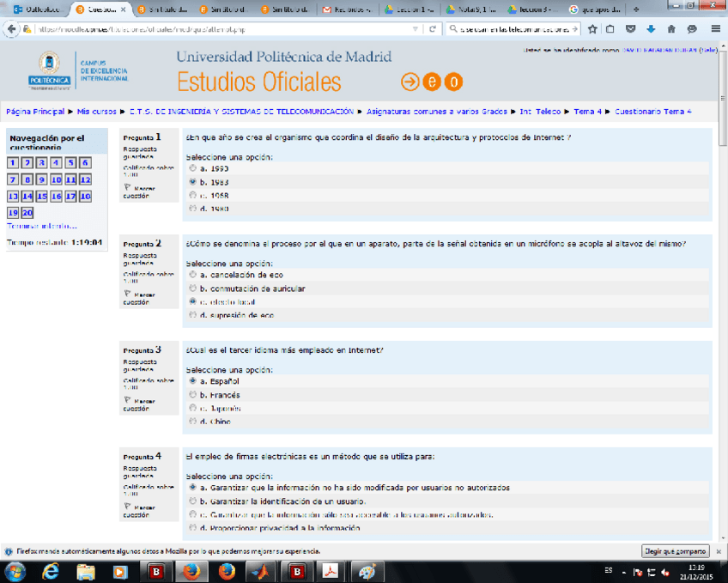Viewport: 728px width, 583px height.
Task: Open File Explorer from the taskbar
Action: click(x=86, y=572)
